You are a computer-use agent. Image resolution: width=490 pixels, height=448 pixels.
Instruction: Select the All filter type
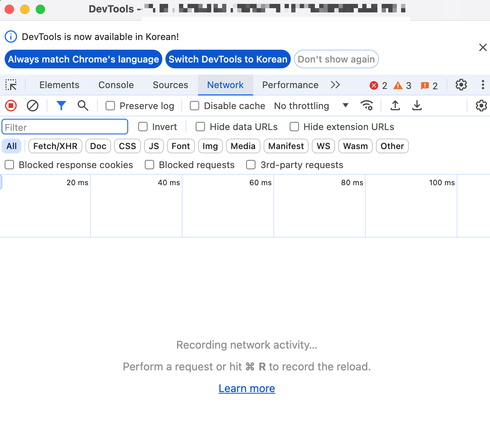click(x=12, y=146)
